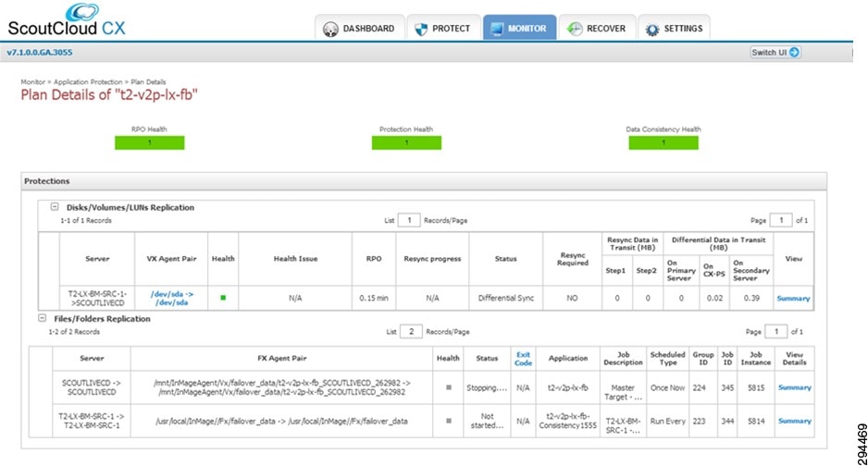The width and height of the screenshot is (868, 466).
Task: Click the t2-v2p-lx-fb-Consistency1555 application cell
Action: pyautogui.click(x=568, y=421)
